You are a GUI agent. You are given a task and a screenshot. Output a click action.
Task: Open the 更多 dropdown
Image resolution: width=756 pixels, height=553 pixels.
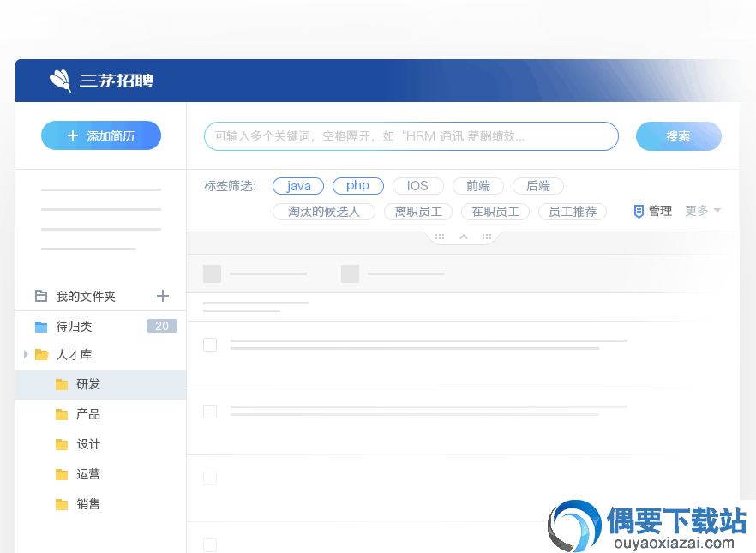pyautogui.click(x=703, y=211)
